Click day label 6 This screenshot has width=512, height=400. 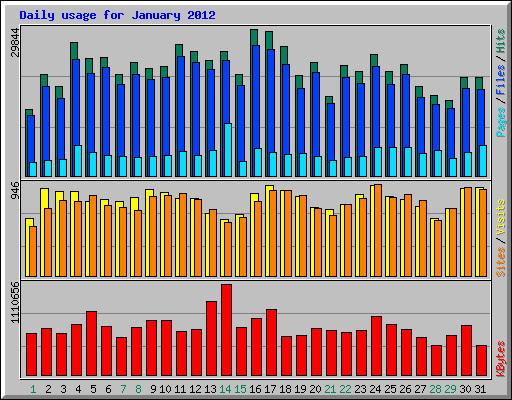click(108, 389)
